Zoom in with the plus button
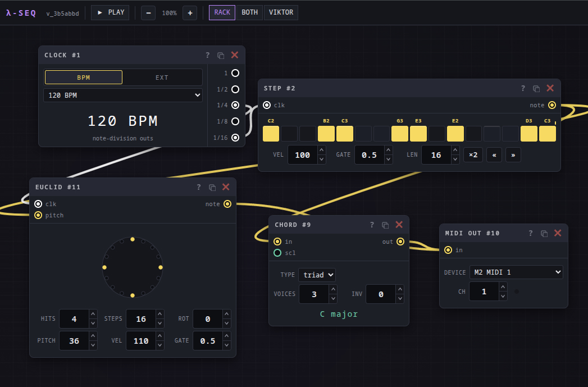588x387 pixels. click(190, 13)
